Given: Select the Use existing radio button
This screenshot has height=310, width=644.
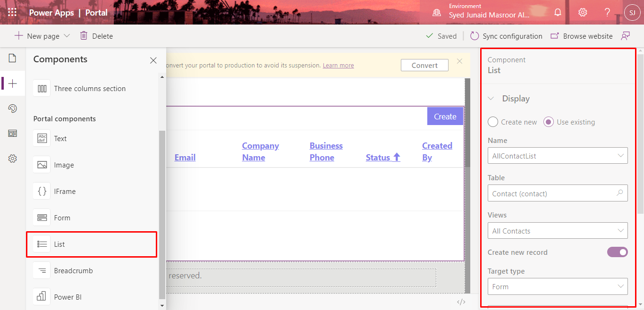Looking at the screenshot, I should (548, 122).
